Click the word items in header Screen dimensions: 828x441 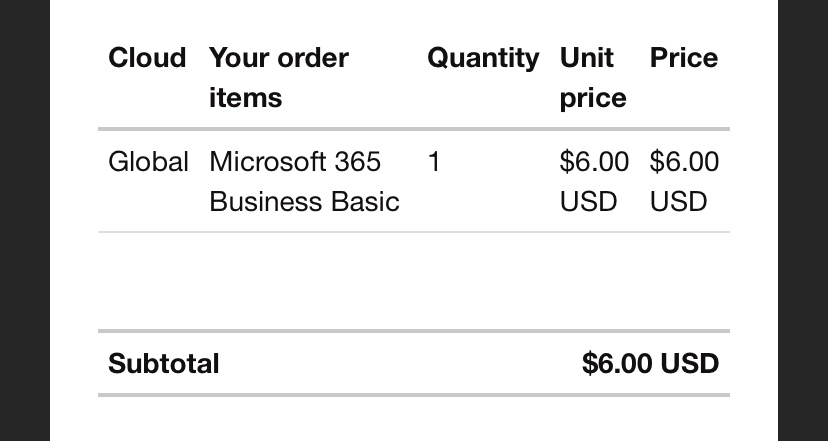(246, 98)
